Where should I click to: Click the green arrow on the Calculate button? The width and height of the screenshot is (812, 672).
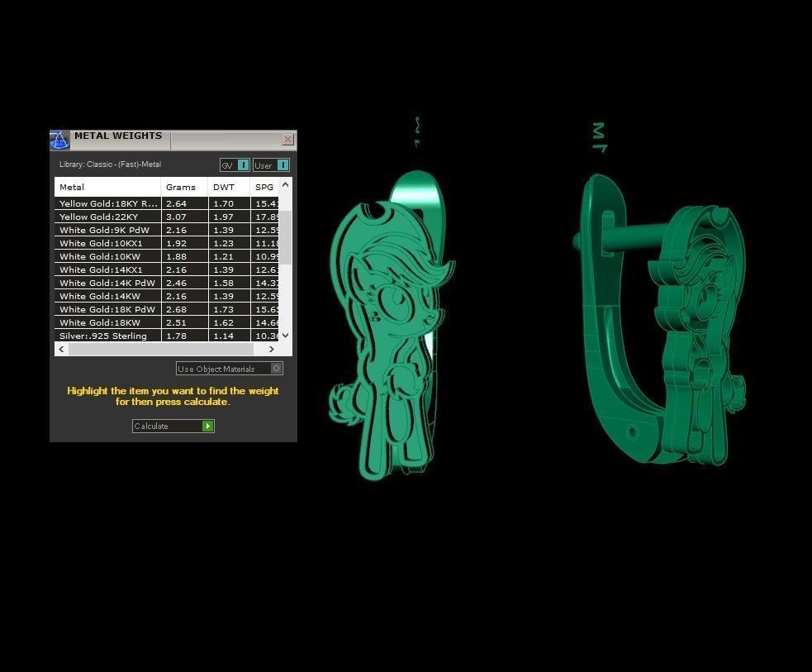pos(207,426)
